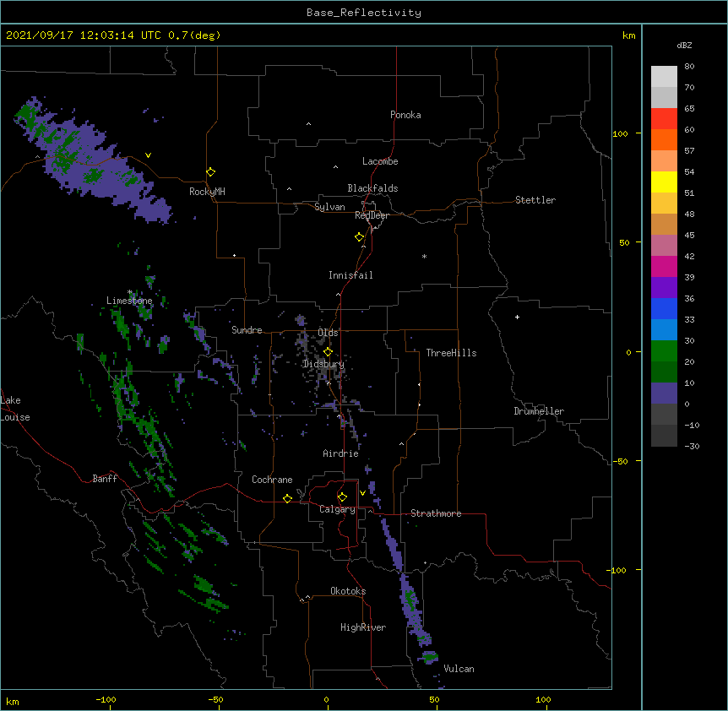Click the Base_Reflectivity title text
Screen dimensions: 728x711
364,13
